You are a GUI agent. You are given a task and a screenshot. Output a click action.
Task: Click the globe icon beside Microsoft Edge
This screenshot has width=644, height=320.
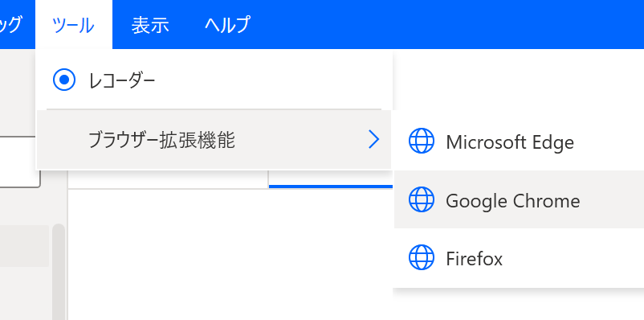[422, 141]
